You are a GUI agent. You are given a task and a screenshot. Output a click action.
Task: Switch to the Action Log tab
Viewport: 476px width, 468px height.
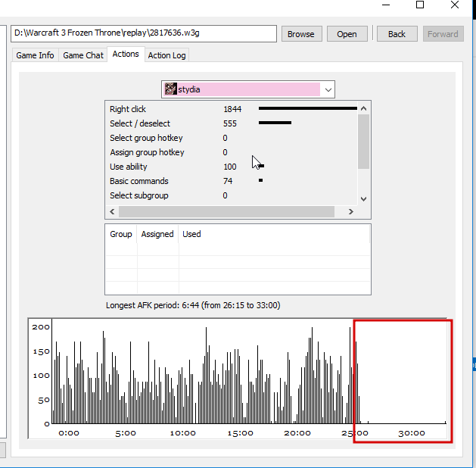166,55
